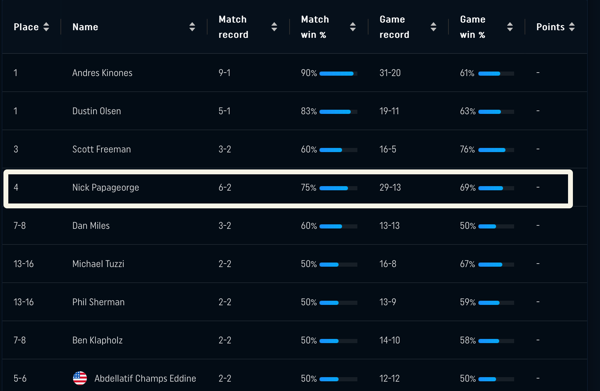Select highlighted Nick Papageorge row
The height and width of the screenshot is (391, 600).
pos(288,189)
